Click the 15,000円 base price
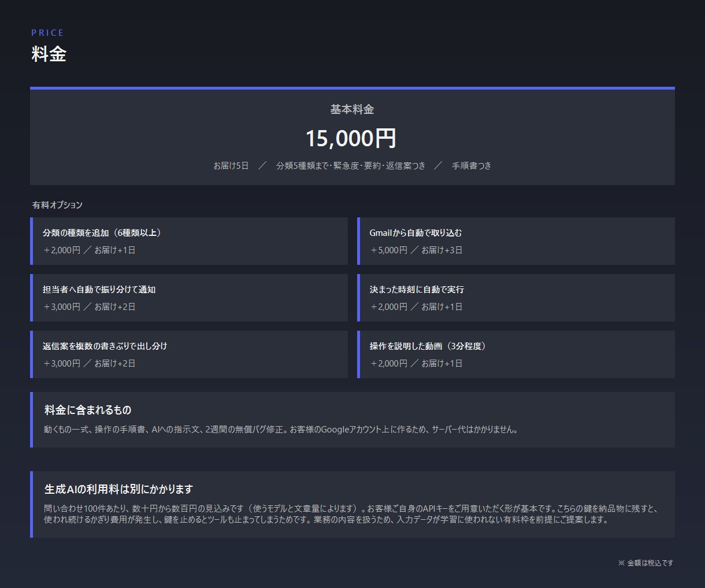Image resolution: width=705 pixels, height=588 pixels. click(351, 139)
